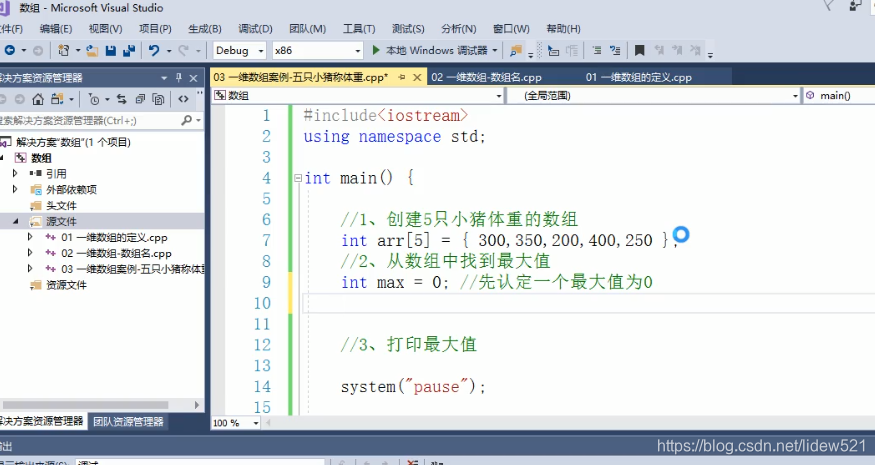The height and width of the screenshot is (465, 875).
Task: Click the Pending Changes Filter clock icon
Action: click(x=94, y=99)
